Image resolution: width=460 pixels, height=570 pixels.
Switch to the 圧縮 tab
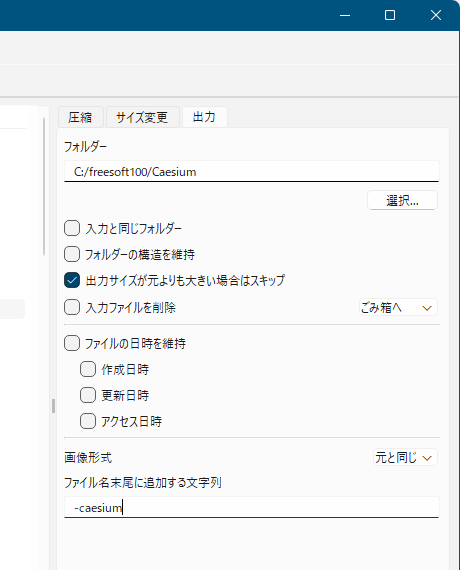(x=81, y=117)
